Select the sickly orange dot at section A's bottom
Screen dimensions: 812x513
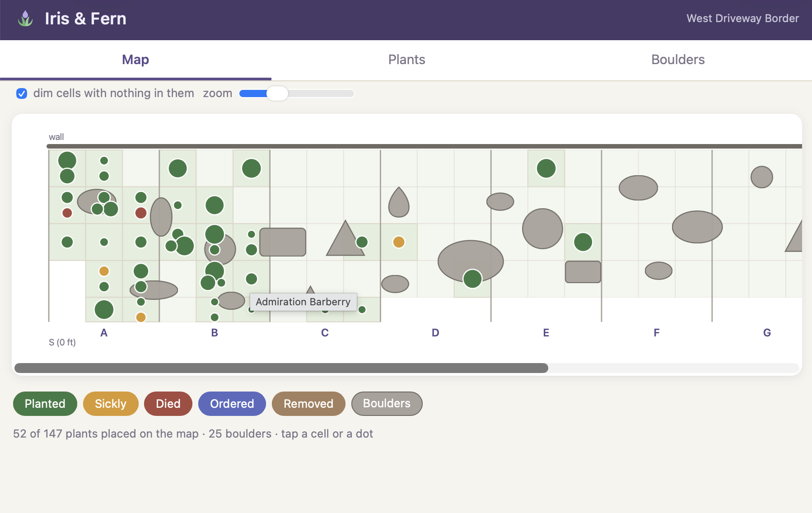coord(141,317)
